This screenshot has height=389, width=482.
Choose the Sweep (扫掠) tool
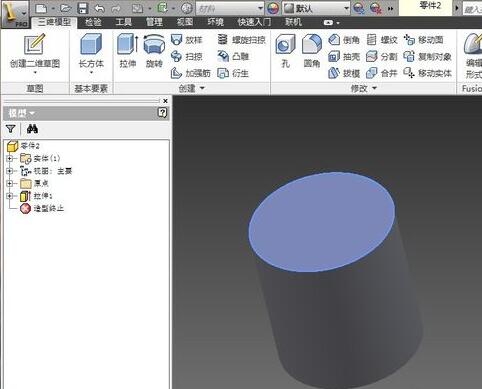[x=187, y=56]
